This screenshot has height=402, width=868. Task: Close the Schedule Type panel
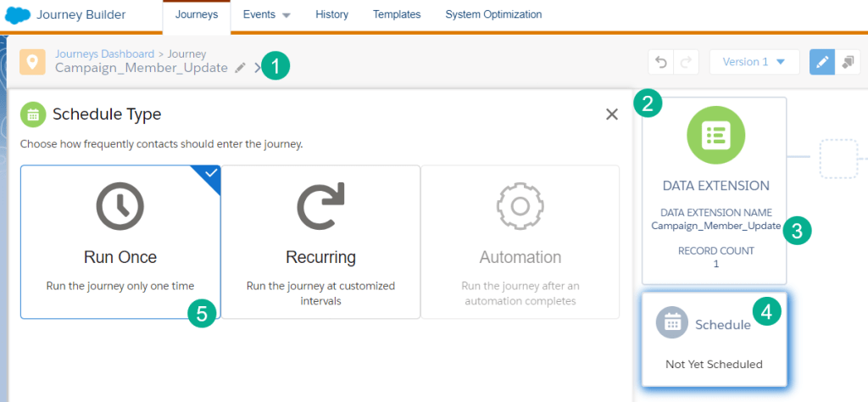click(611, 114)
